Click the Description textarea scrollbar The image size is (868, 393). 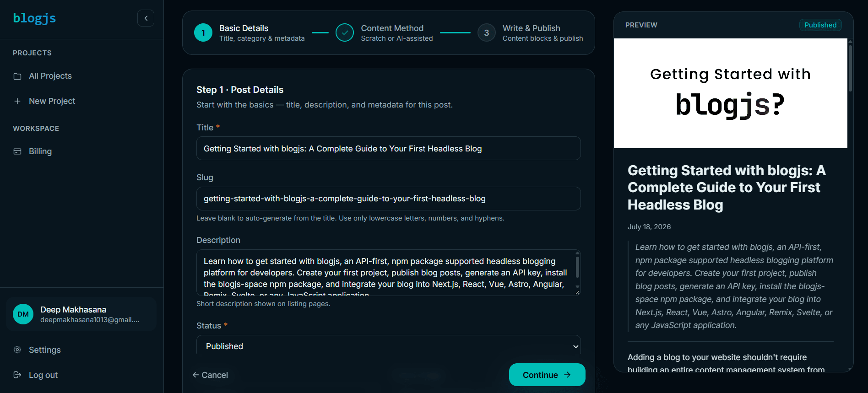577,267
